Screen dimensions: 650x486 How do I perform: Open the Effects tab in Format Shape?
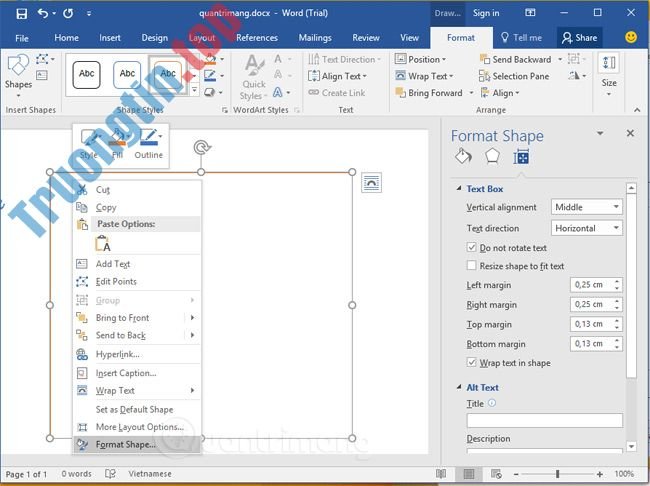click(492, 157)
